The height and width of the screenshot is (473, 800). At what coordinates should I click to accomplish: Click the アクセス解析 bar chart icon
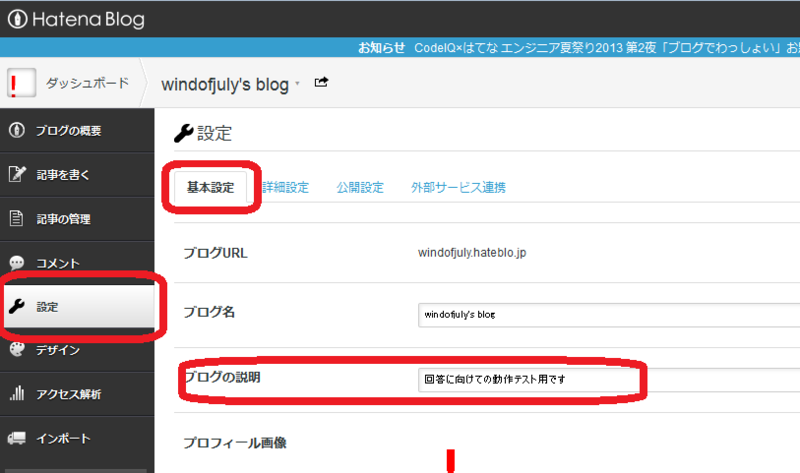(x=17, y=393)
